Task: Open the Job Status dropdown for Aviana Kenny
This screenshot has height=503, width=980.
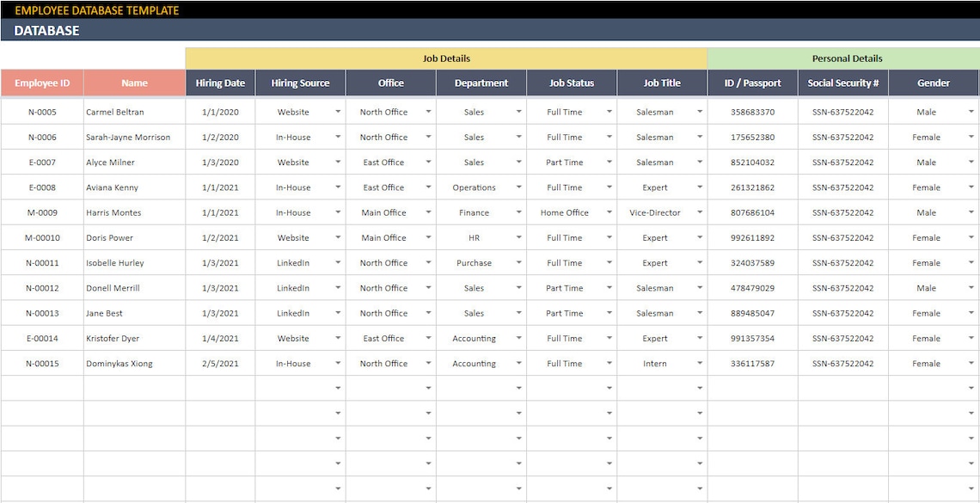Action: (610, 187)
